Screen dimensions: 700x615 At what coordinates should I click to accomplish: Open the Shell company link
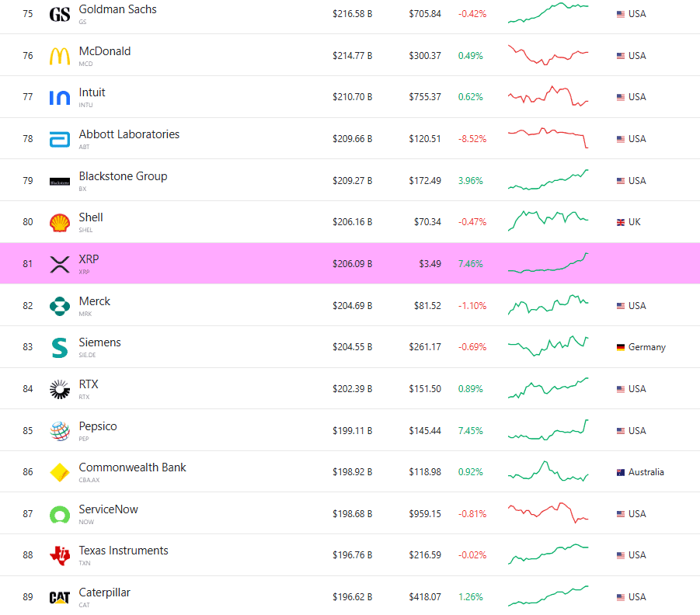tap(91, 217)
